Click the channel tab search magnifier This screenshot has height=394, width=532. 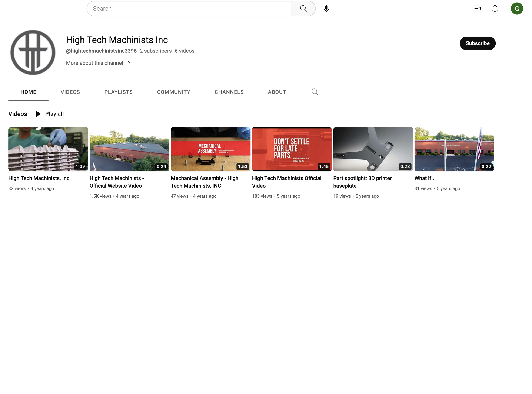point(315,92)
